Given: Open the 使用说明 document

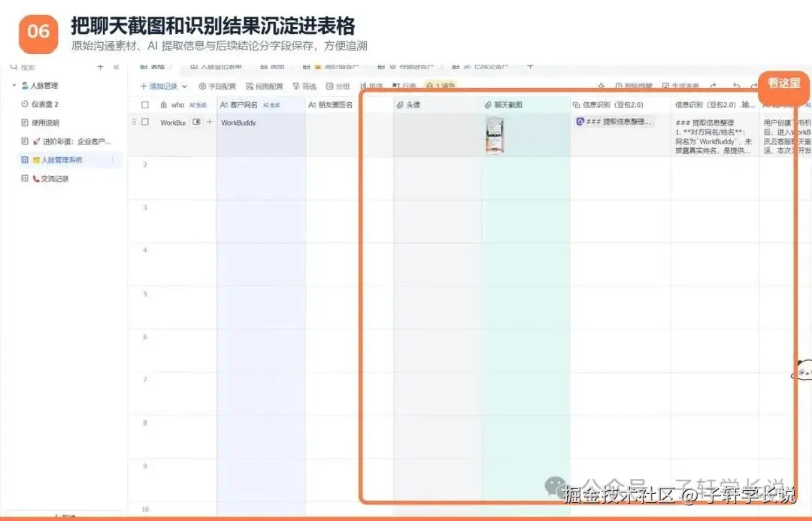Looking at the screenshot, I should pos(46,123).
